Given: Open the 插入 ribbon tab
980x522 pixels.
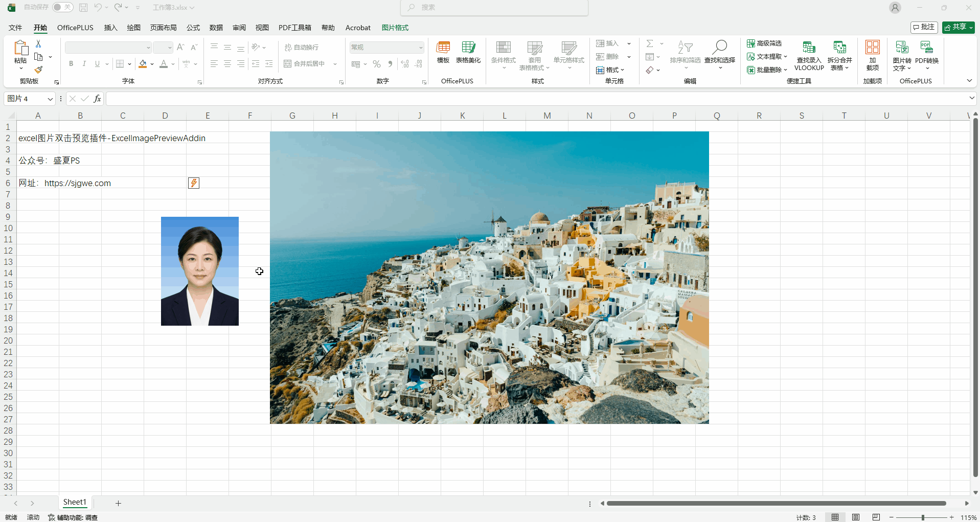Looking at the screenshot, I should tap(110, 28).
